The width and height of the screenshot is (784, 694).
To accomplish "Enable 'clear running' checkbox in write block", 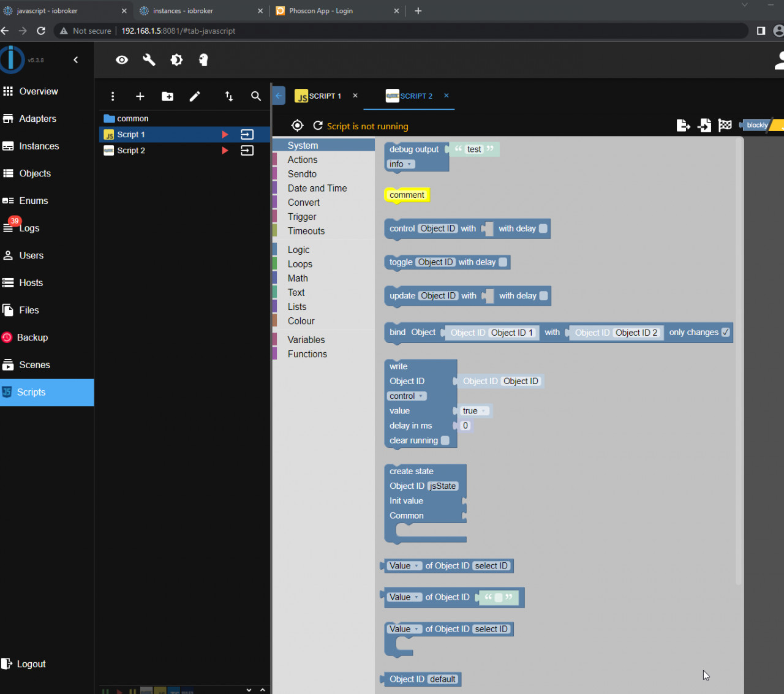I will (445, 440).
